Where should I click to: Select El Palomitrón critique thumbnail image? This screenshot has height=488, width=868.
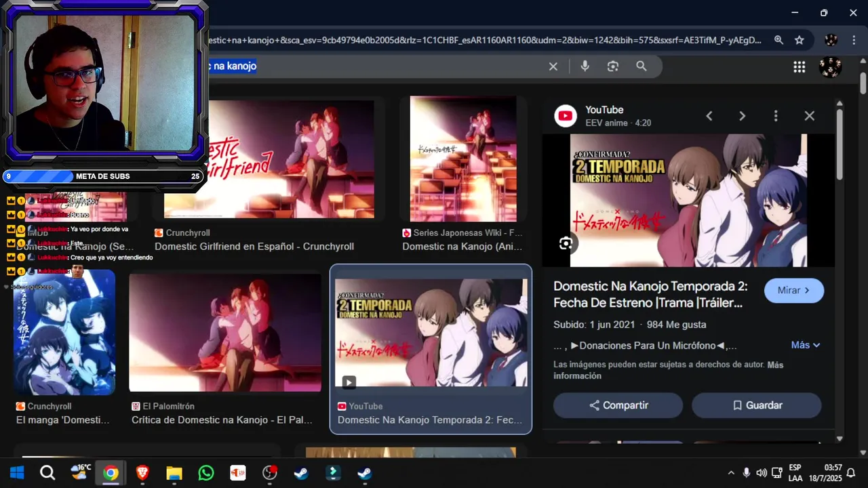(x=225, y=333)
